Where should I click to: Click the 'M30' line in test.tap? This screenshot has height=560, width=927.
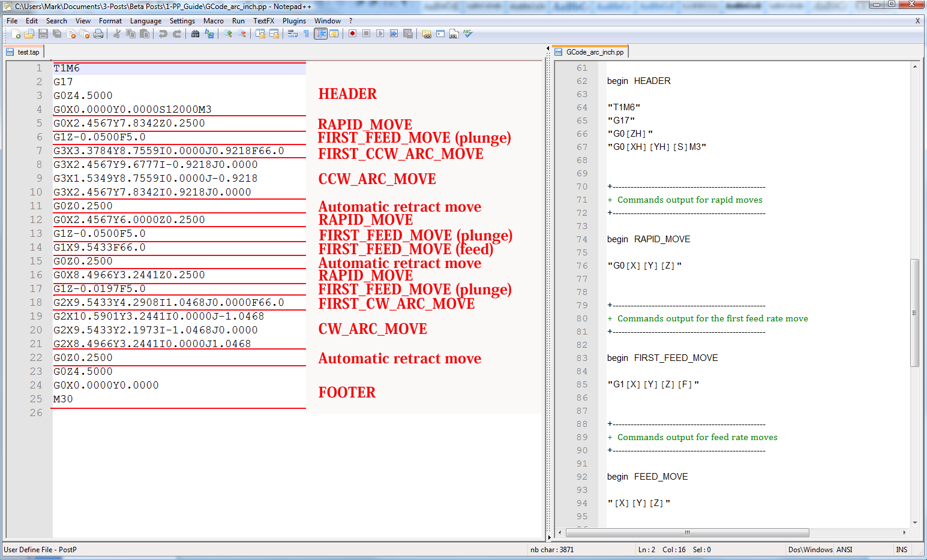pos(63,399)
